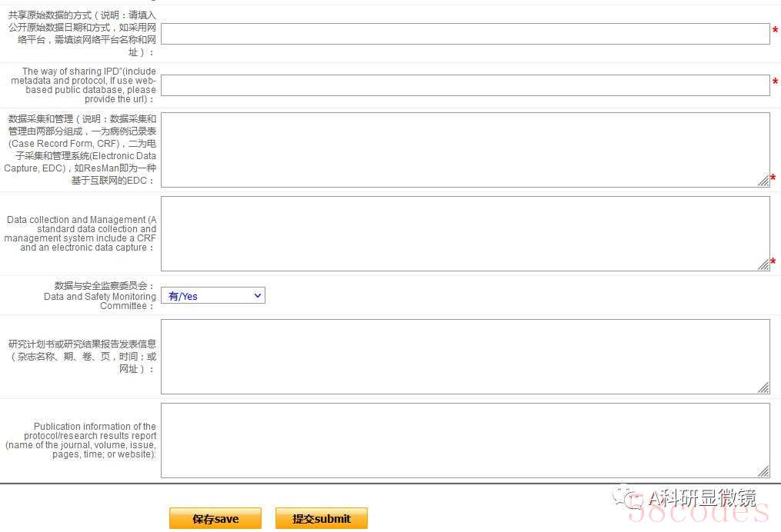The image size is (781, 532).
Task: Click the label 'Data collection and Management'
Action: click(x=80, y=234)
